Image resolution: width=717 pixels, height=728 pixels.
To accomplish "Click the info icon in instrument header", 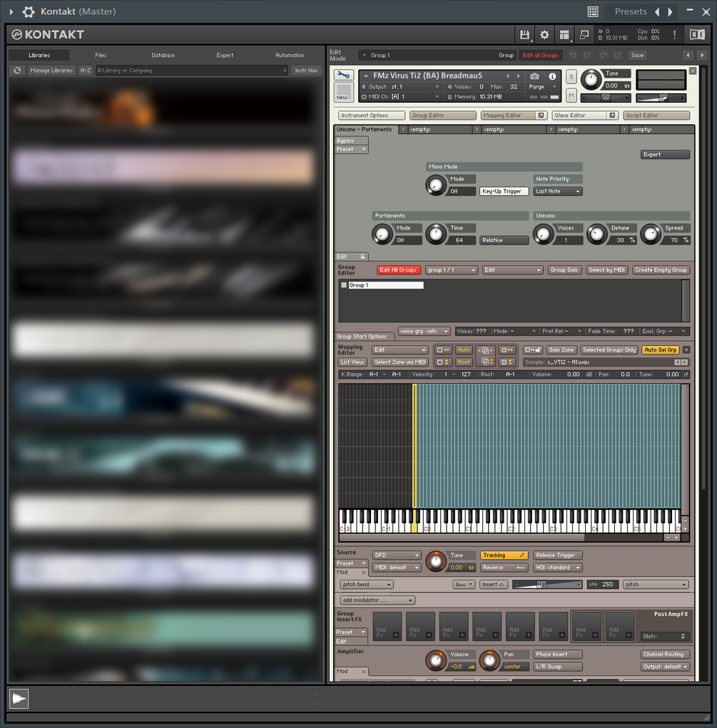I will coord(552,76).
